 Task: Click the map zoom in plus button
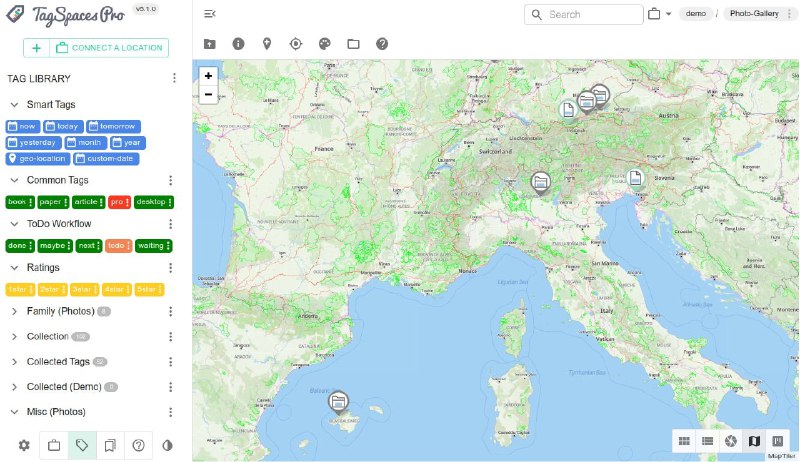point(208,76)
